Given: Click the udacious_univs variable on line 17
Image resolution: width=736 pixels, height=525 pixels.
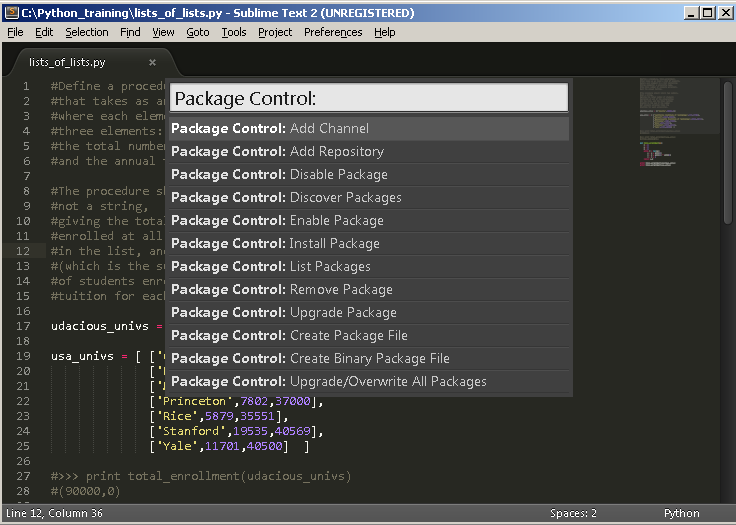Looking at the screenshot, I should click(x=100, y=326).
